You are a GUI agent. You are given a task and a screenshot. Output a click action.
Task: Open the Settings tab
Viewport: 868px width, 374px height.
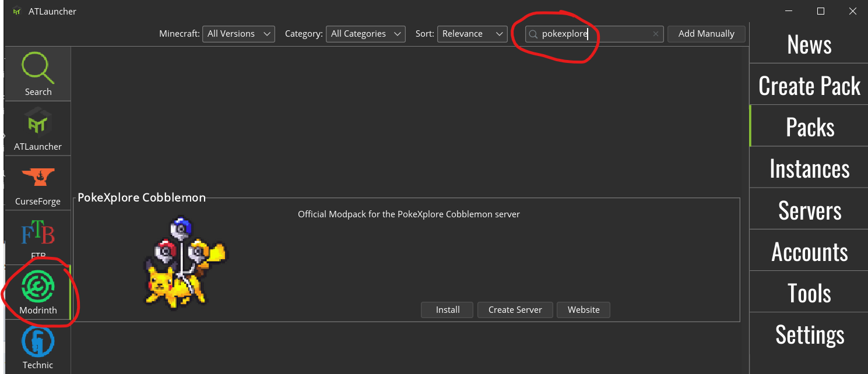tap(809, 334)
